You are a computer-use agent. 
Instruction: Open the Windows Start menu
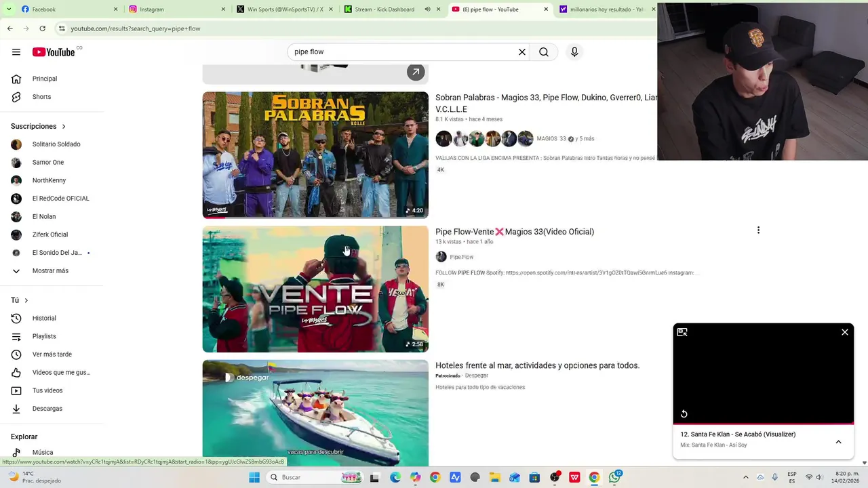click(x=254, y=477)
